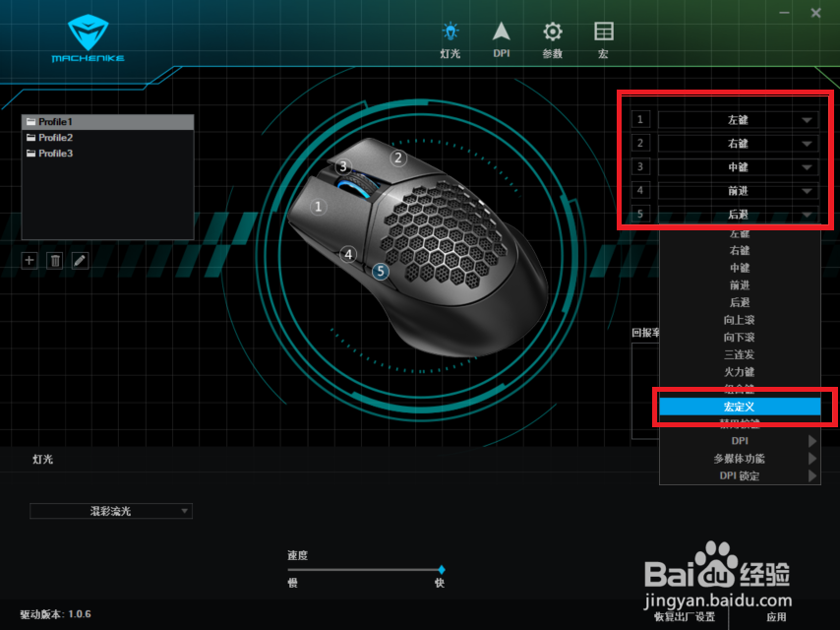Expand the 多媒体功能 submenu

point(740,459)
